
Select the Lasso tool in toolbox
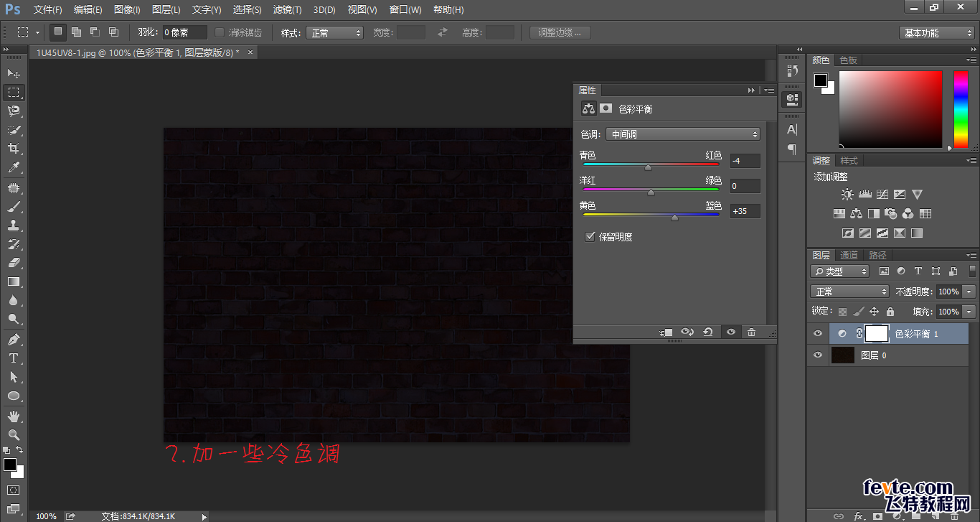coord(14,111)
